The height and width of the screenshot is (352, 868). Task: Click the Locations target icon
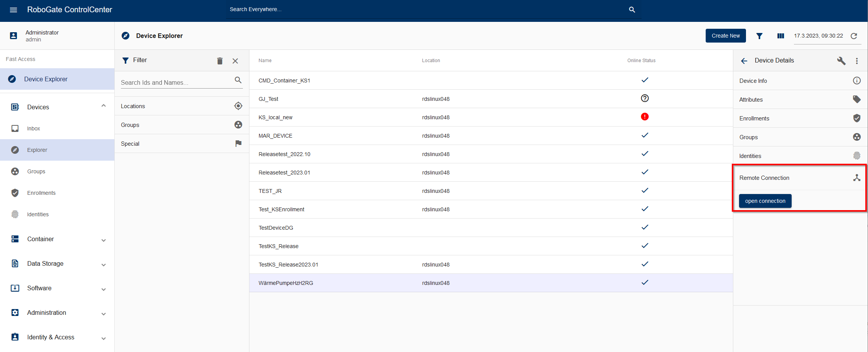coord(238,106)
